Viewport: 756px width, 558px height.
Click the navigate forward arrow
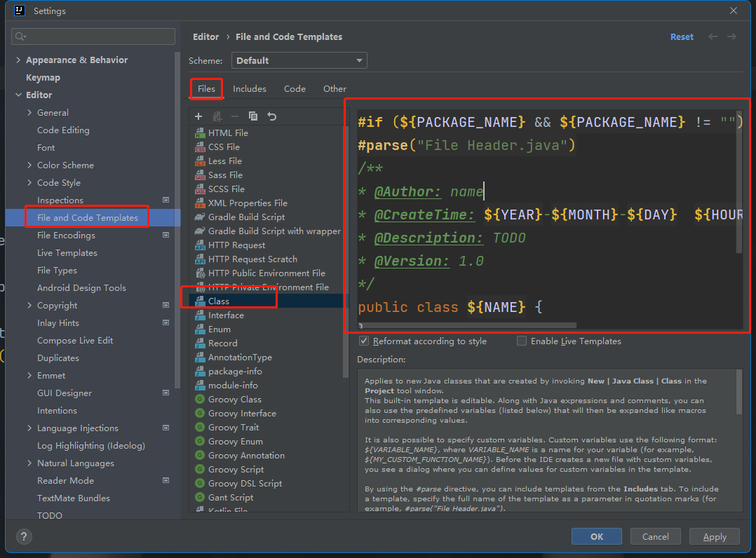click(731, 36)
